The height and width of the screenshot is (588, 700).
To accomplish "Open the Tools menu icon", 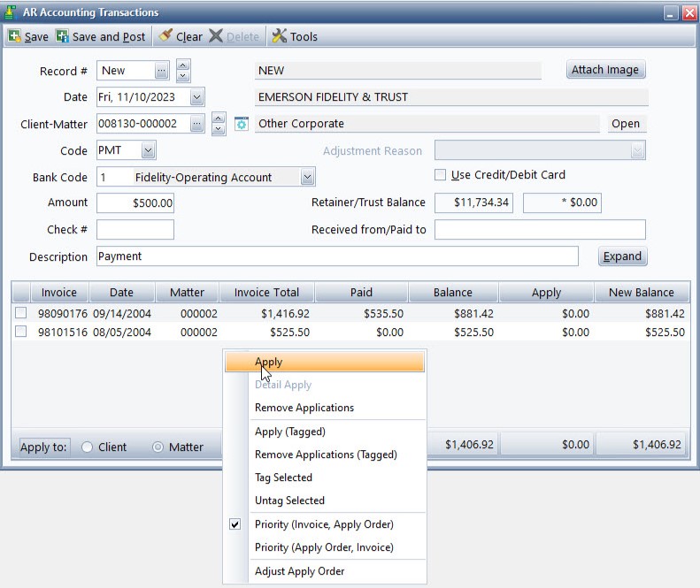I will click(x=280, y=36).
